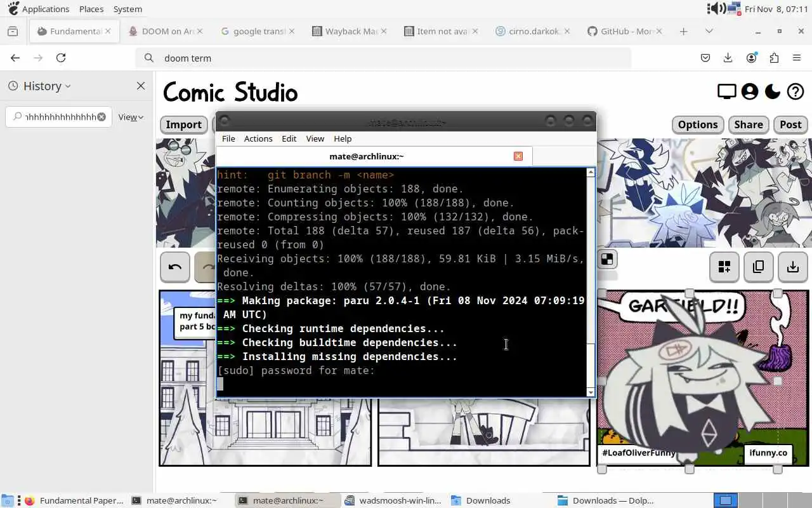The width and height of the screenshot is (812, 508).
Task: Open the browser downloads icon
Action: click(x=728, y=58)
